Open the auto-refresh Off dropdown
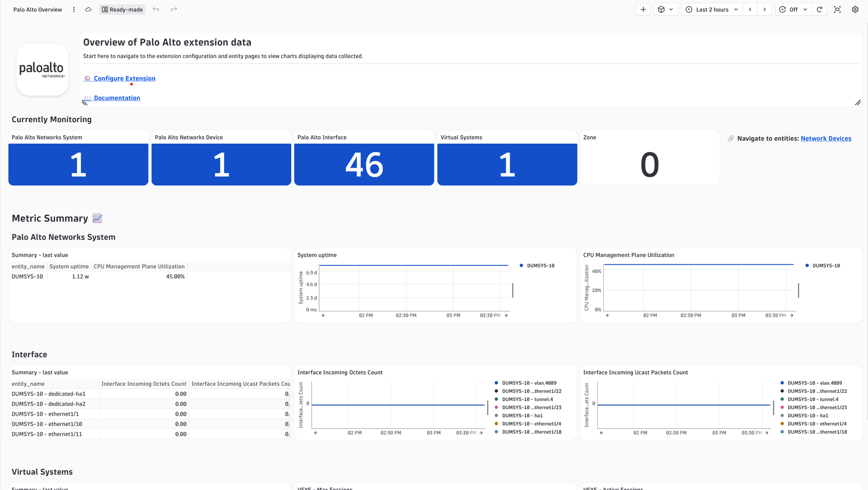The width and height of the screenshot is (868, 490). (793, 9)
